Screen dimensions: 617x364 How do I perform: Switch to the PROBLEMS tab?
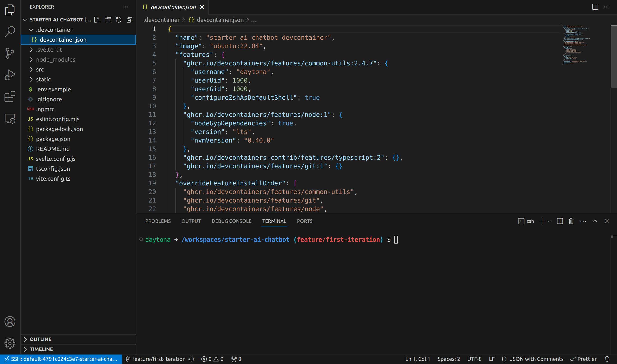pyautogui.click(x=158, y=221)
